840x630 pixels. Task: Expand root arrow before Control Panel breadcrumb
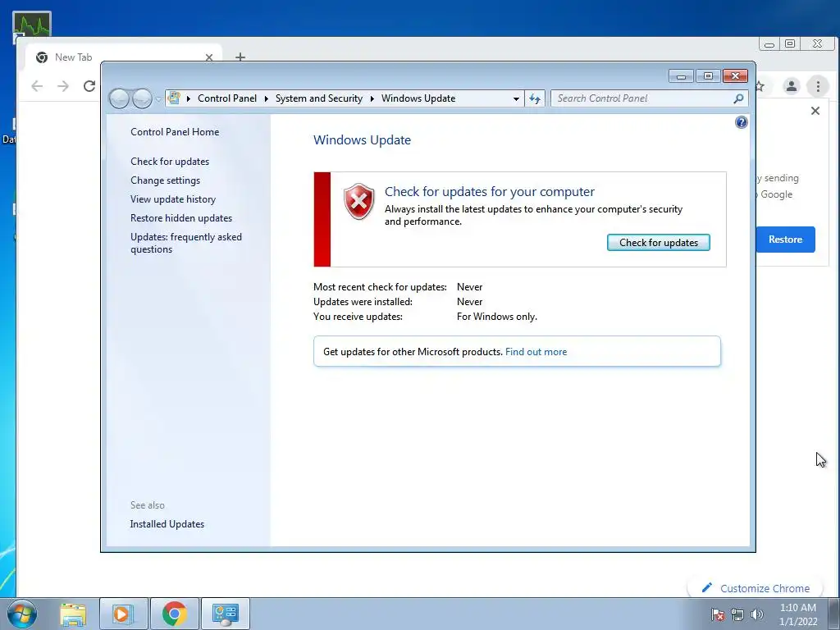pos(189,98)
